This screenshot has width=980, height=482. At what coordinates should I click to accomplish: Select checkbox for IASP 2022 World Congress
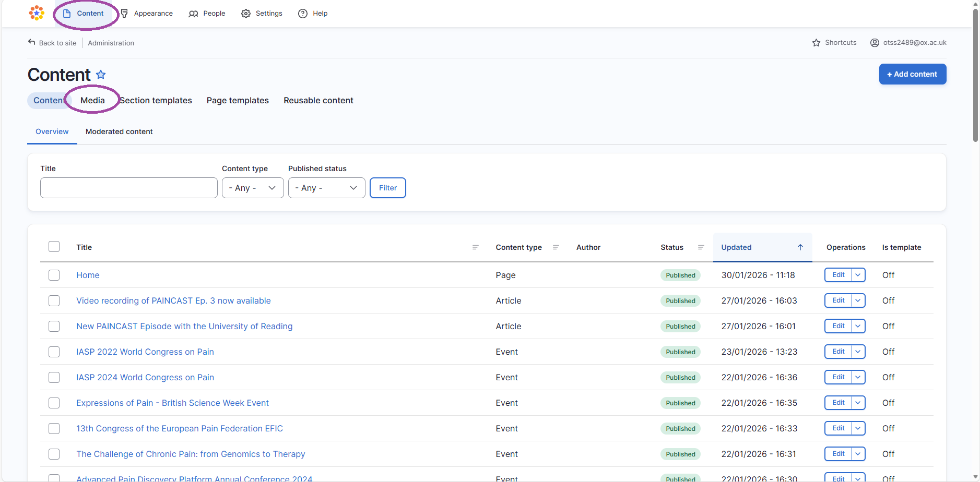click(54, 352)
